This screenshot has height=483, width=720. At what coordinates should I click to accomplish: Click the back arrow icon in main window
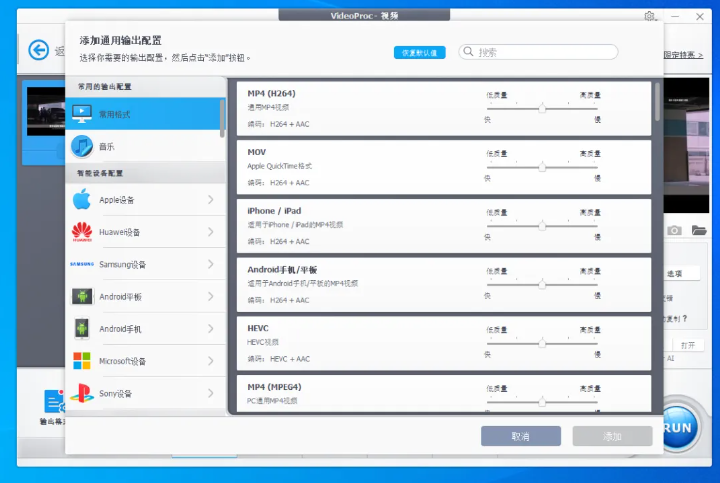point(39,50)
